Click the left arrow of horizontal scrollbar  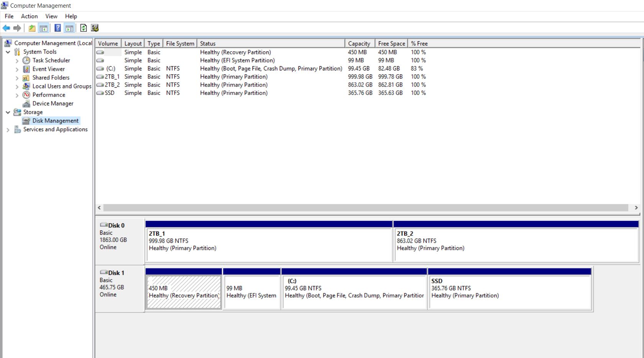pos(99,208)
